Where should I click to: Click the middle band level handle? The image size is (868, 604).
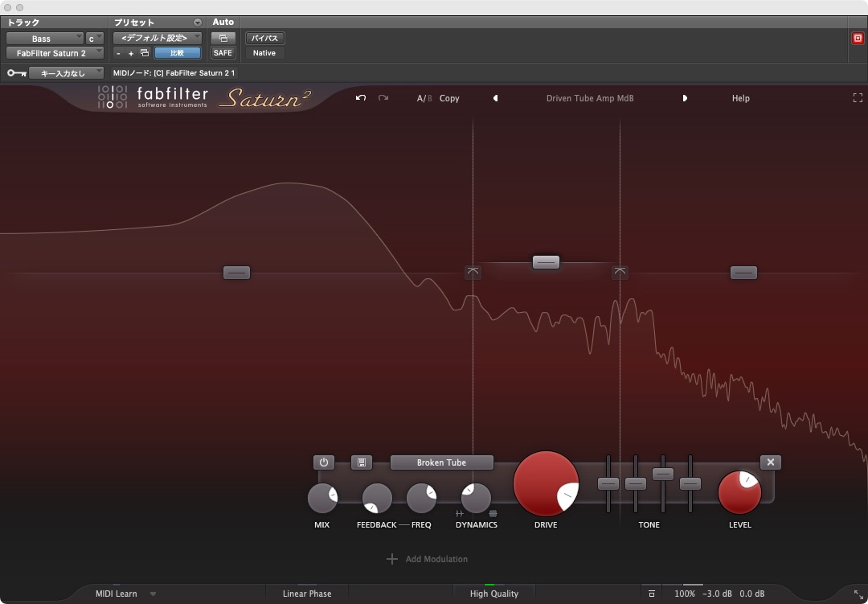pyautogui.click(x=546, y=262)
